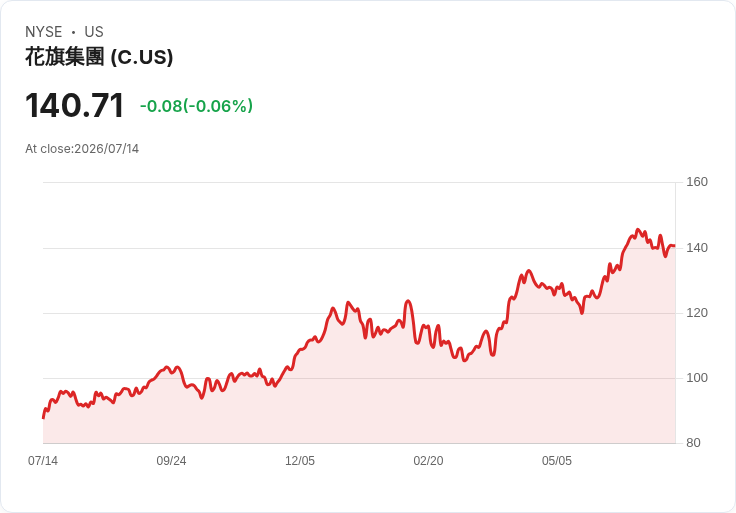Click the 07/14 x-axis date label

(43, 460)
